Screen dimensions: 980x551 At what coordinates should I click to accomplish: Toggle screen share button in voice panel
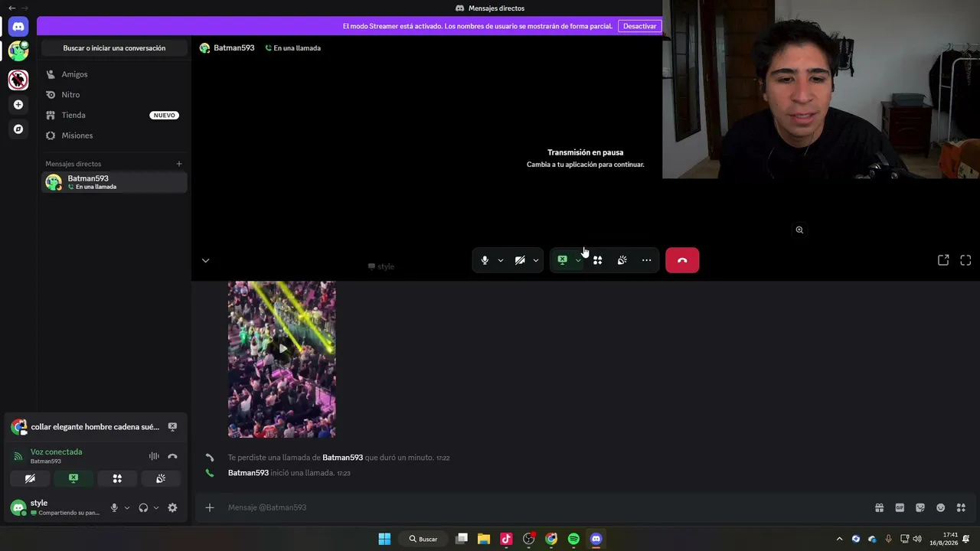tap(73, 478)
